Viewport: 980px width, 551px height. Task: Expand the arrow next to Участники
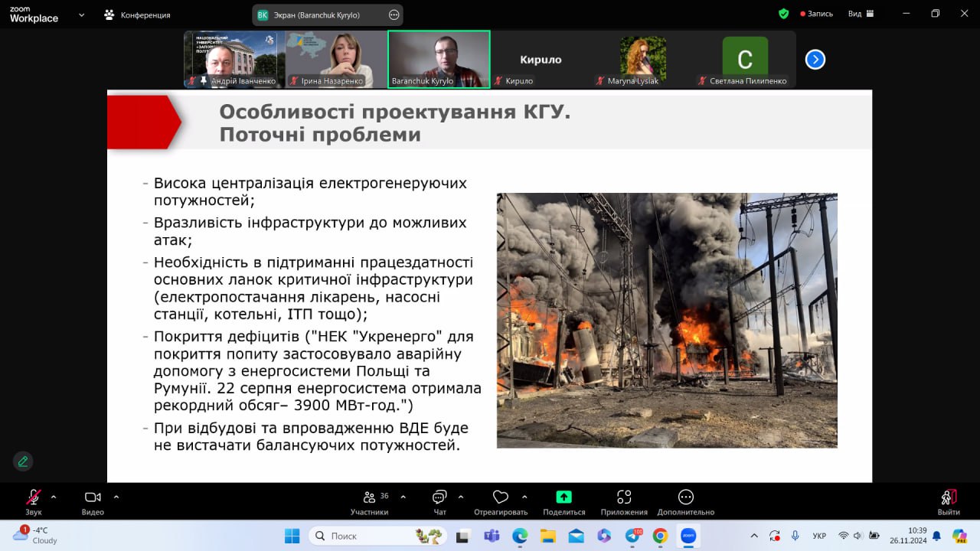(x=403, y=497)
